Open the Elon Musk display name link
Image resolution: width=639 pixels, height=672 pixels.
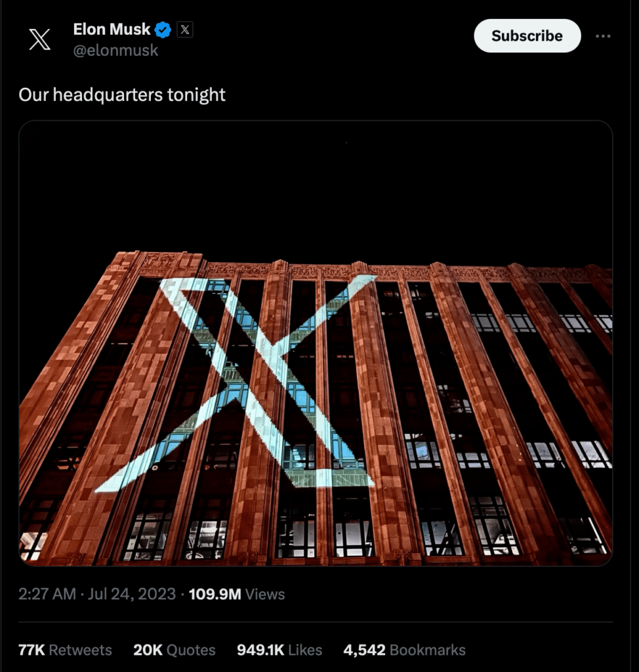pyautogui.click(x=112, y=29)
